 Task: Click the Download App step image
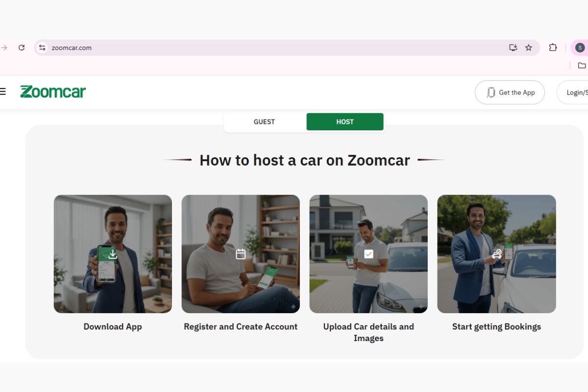tap(112, 254)
